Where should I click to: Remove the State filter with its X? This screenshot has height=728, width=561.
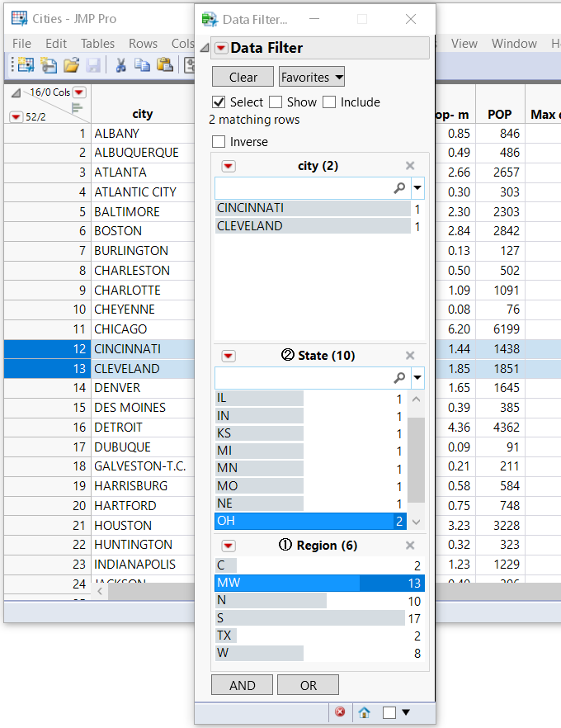pyautogui.click(x=410, y=356)
